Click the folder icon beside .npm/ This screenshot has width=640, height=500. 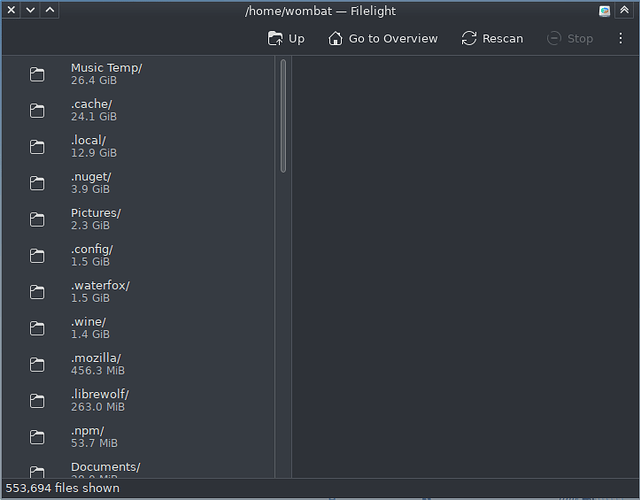[38, 437]
